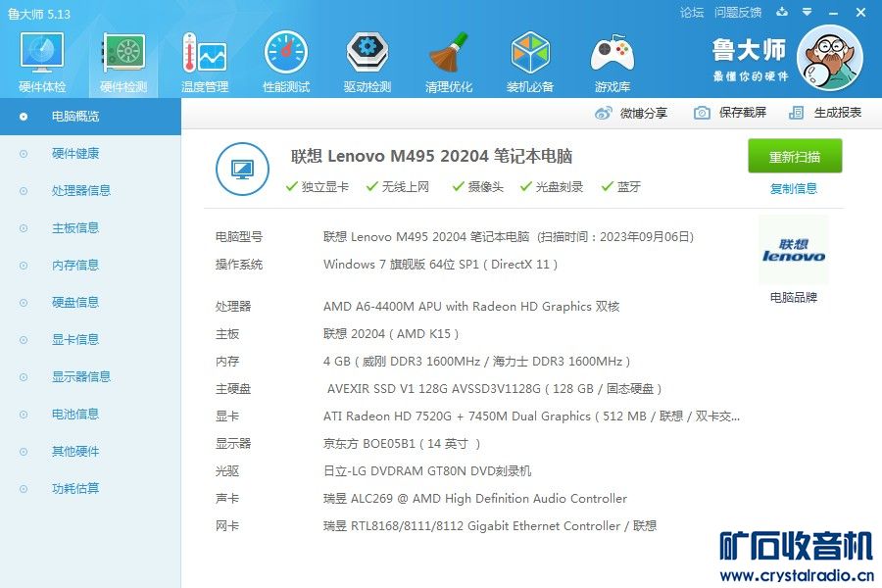The image size is (882, 588).
Task: Click the 电脑型号 row label
Action: click(239, 237)
